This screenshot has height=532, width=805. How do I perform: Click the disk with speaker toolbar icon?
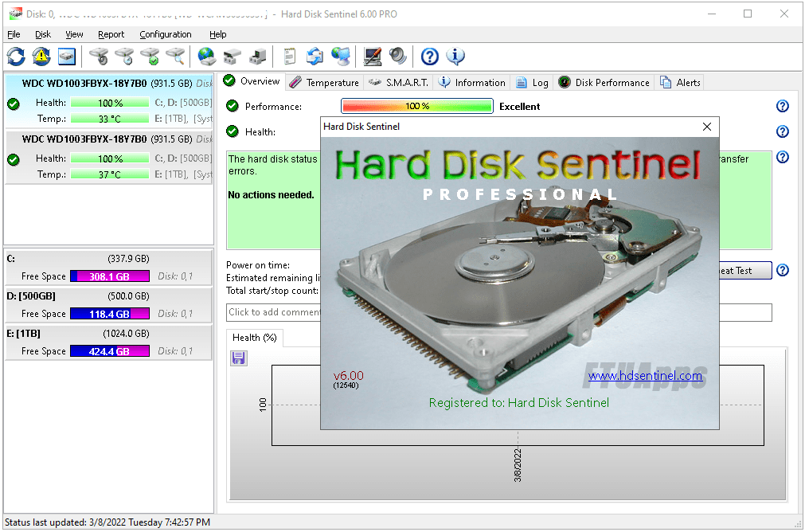[x=99, y=57]
